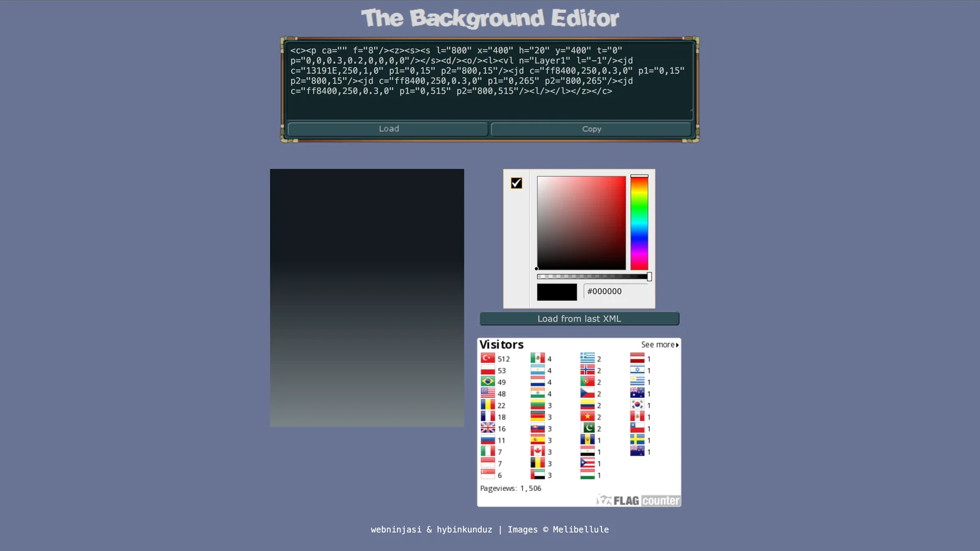Click the South Korea flag entry
Image resolution: width=980 pixels, height=551 pixels.
pyautogui.click(x=637, y=405)
